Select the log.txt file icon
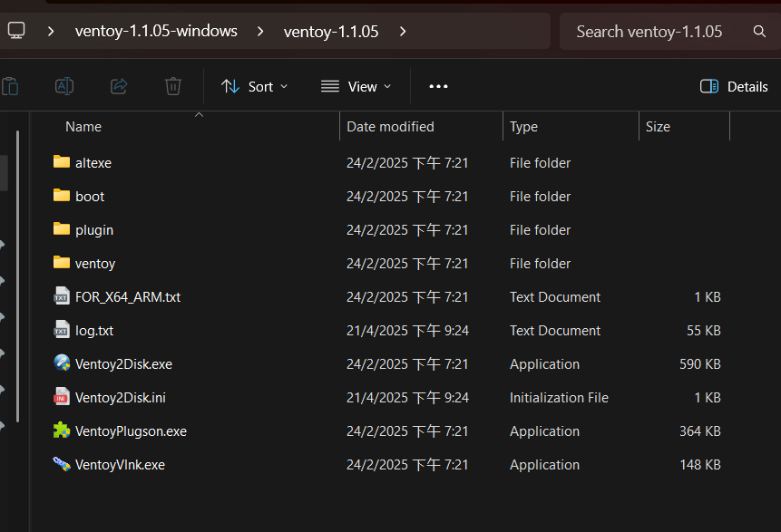The height and width of the screenshot is (532, 781). (62, 330)
